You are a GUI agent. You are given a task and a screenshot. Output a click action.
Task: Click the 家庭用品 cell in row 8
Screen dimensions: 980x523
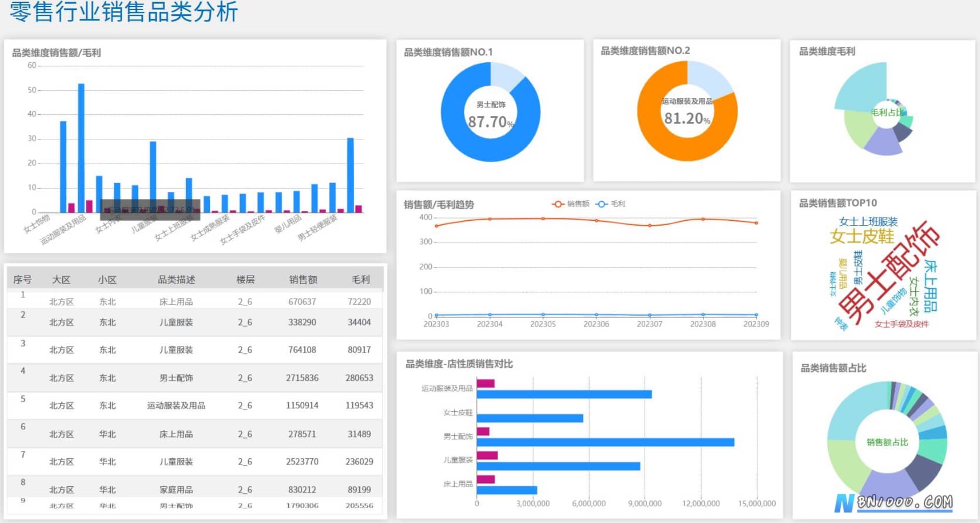(176, 490)
